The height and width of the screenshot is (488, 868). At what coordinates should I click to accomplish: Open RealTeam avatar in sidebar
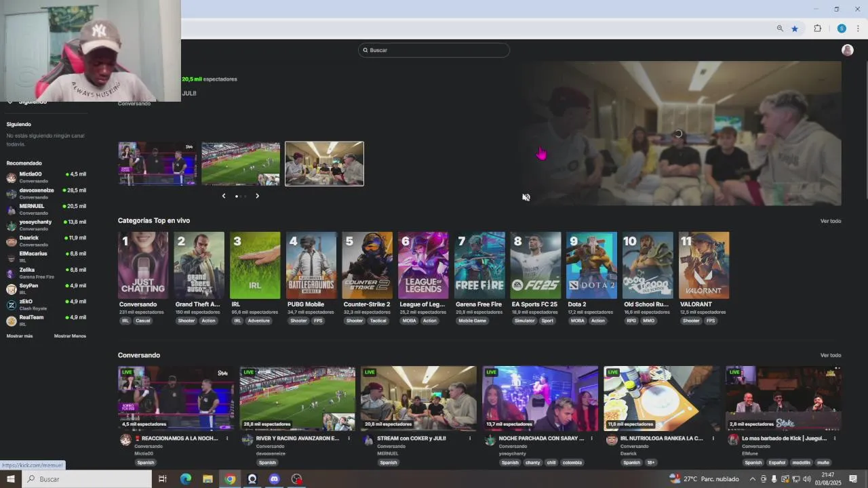click(12, 321)
